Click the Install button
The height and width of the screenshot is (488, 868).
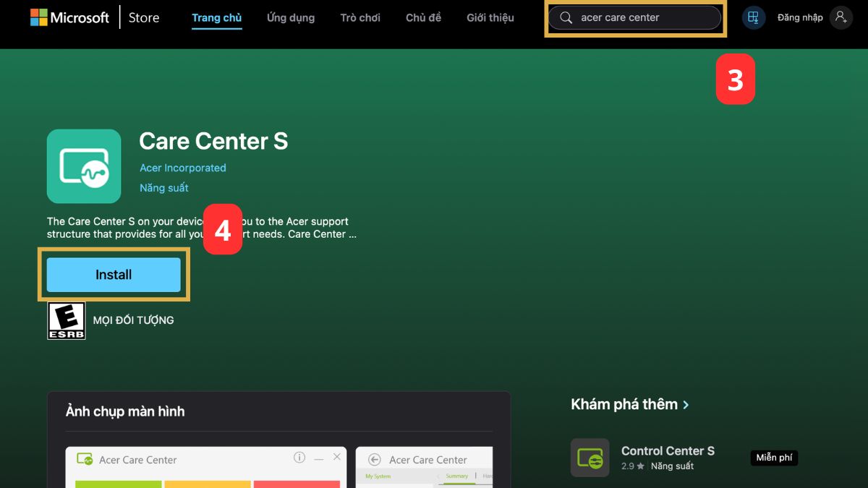pyautogui.click(x=114, y=275)
